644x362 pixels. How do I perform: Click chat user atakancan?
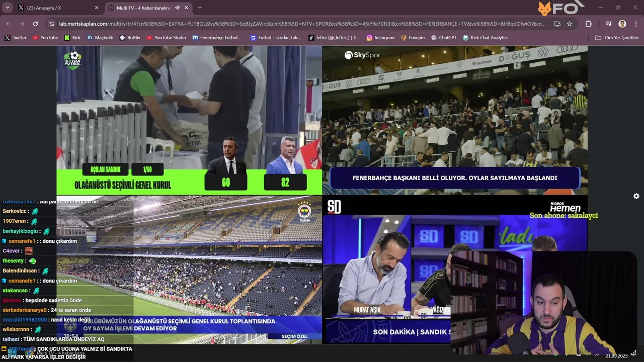pos(16,291)
